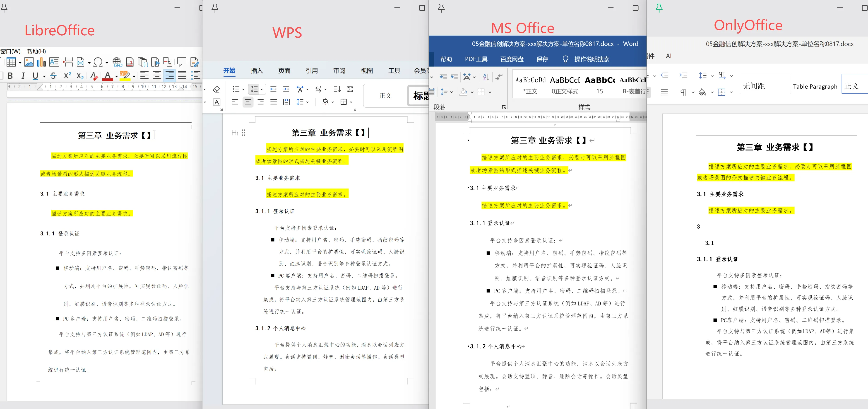Screen dimensions: 868x409
Task: Open highlight color dropdown in LibreOffice
Action: pos(134,77)
